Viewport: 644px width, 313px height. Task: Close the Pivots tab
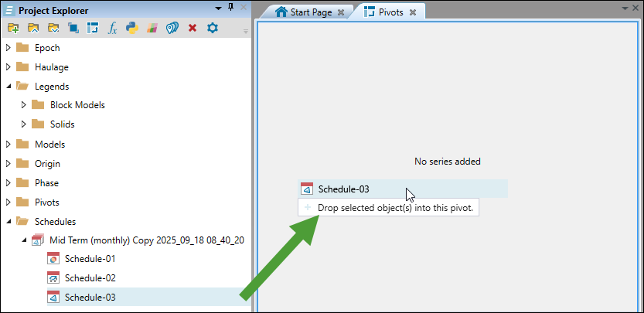pos(413,12)
